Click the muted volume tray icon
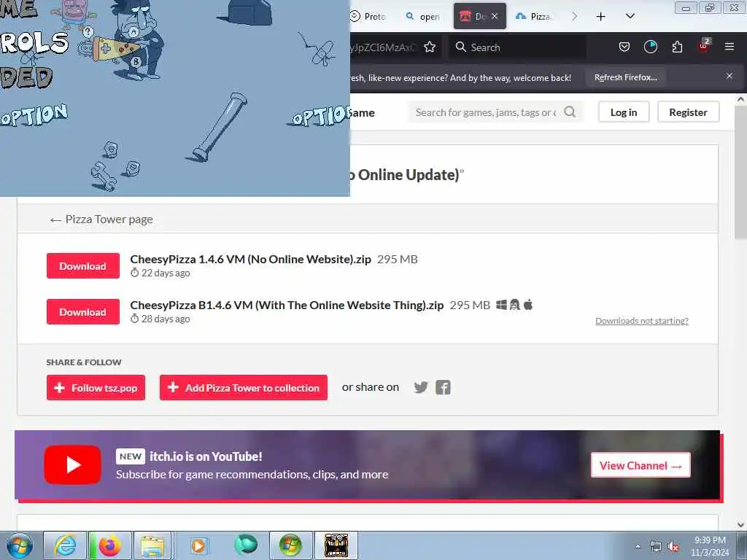This screenshot has height=560, width=747. click(673, 547)
